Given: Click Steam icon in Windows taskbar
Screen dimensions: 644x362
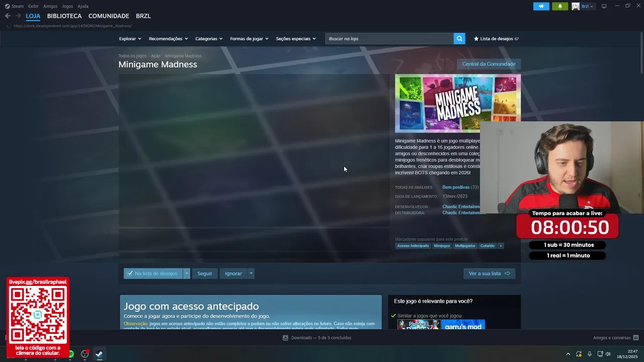Looking at the screenshot, I should tap(99, 354).
